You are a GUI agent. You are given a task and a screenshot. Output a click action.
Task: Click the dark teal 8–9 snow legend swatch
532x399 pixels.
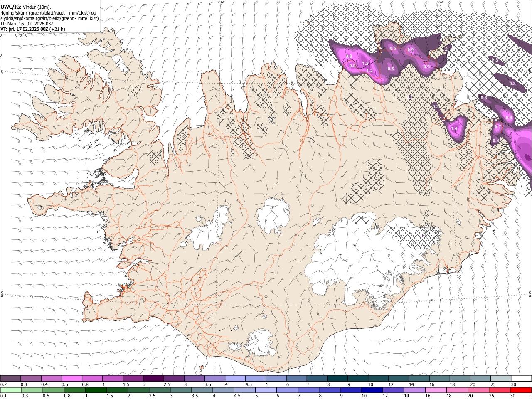tap(337, 378)
